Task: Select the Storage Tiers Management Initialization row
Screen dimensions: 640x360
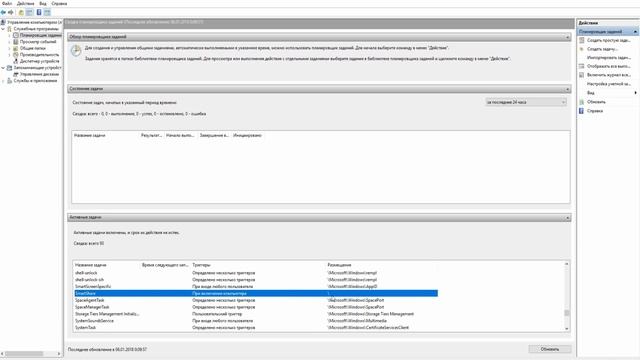Action: coord(256,314)
